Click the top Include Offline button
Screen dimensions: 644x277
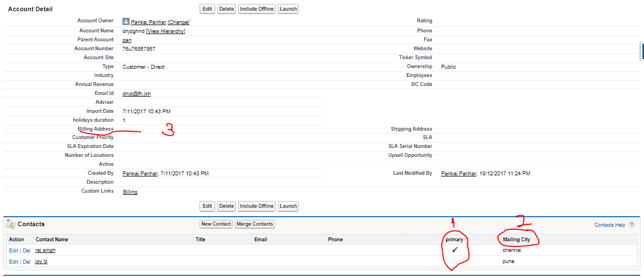click(257, 8)
